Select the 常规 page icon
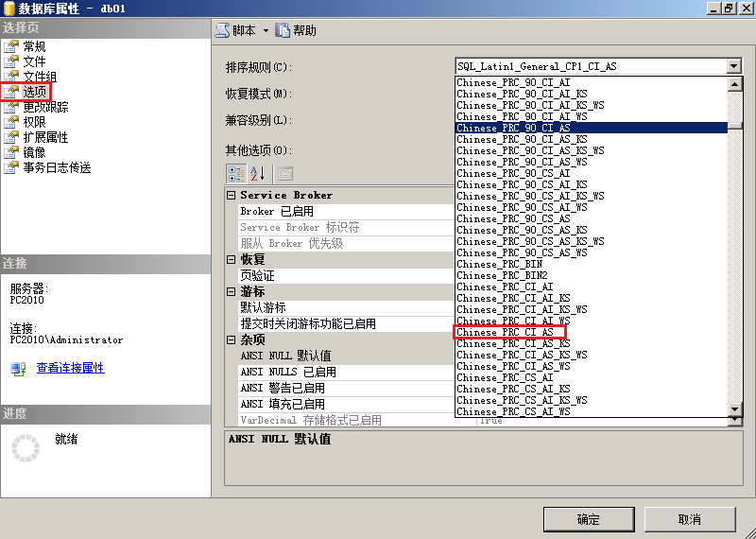Screen dimensions: 756x539 click(11, 46)
